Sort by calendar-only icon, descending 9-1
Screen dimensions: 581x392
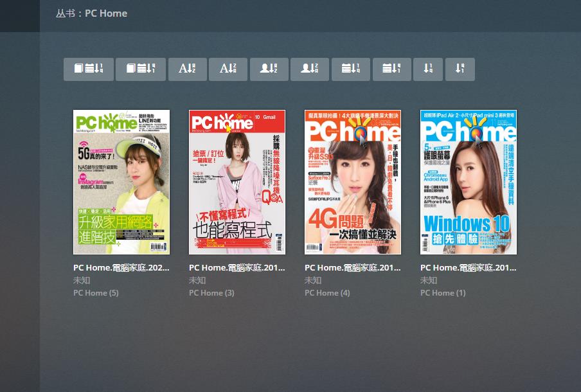tap(391, 69)
